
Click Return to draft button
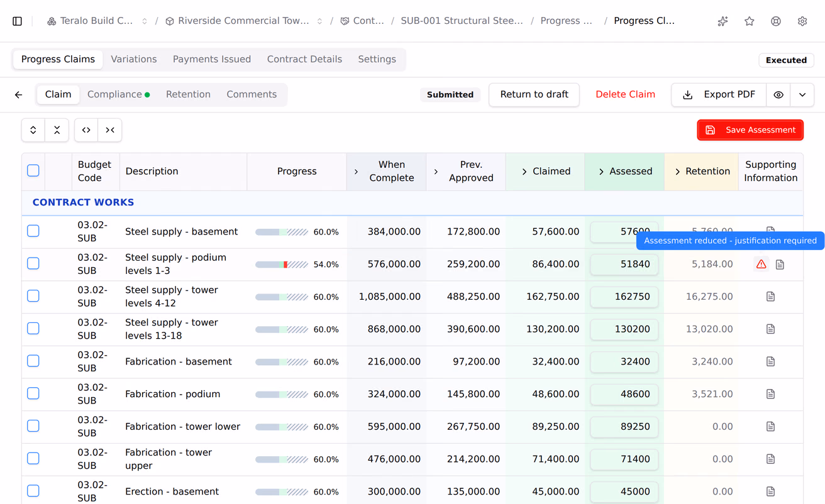coord(534,95)
